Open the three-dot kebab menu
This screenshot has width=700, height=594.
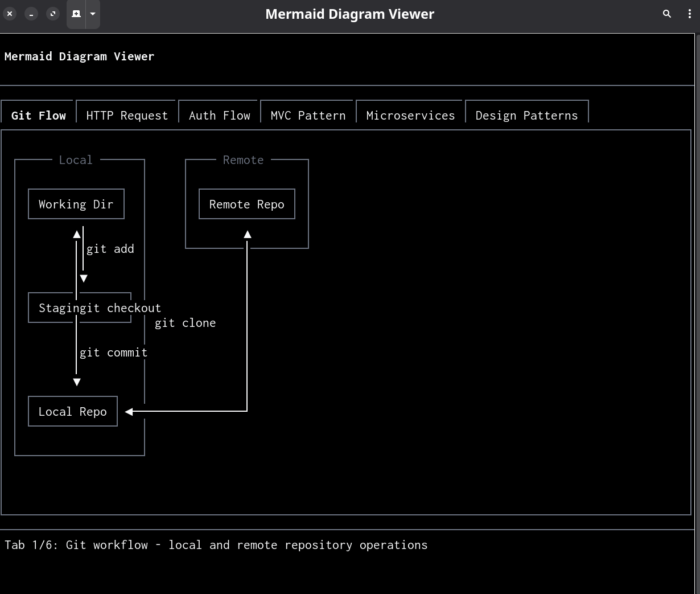[x=689, y=14]
